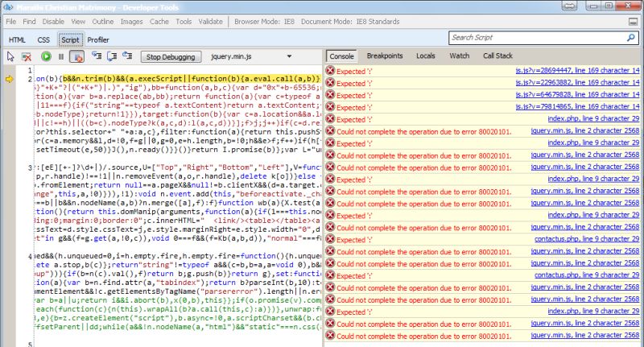This screenshot has height=347, width=644.
Task: Open link js.js?v=28694447 line 169
Action: point(577,71)
